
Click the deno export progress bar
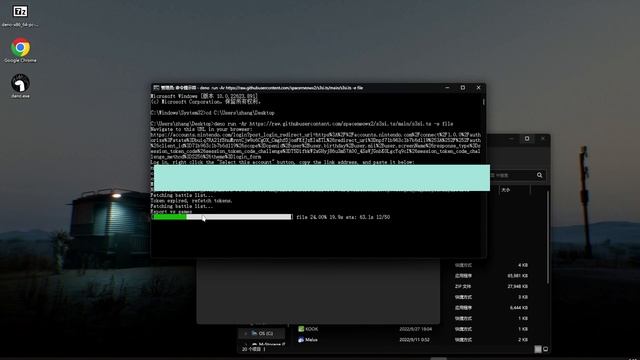click(x=222, y=217)
